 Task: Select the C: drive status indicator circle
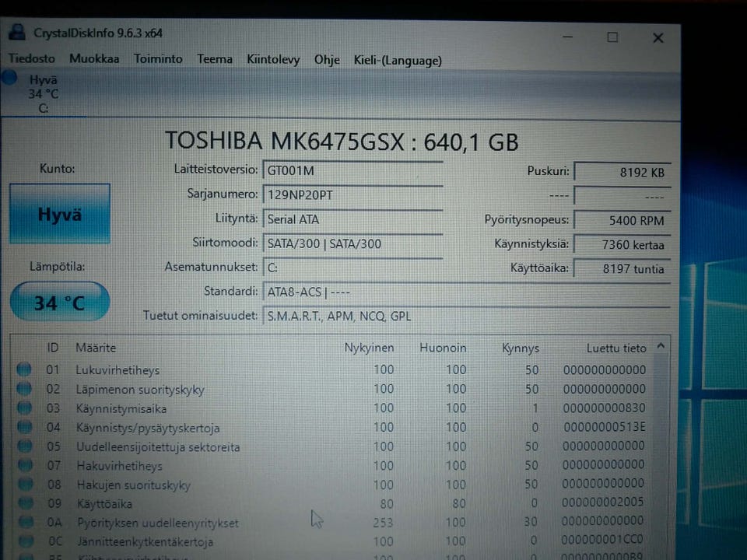9,78
